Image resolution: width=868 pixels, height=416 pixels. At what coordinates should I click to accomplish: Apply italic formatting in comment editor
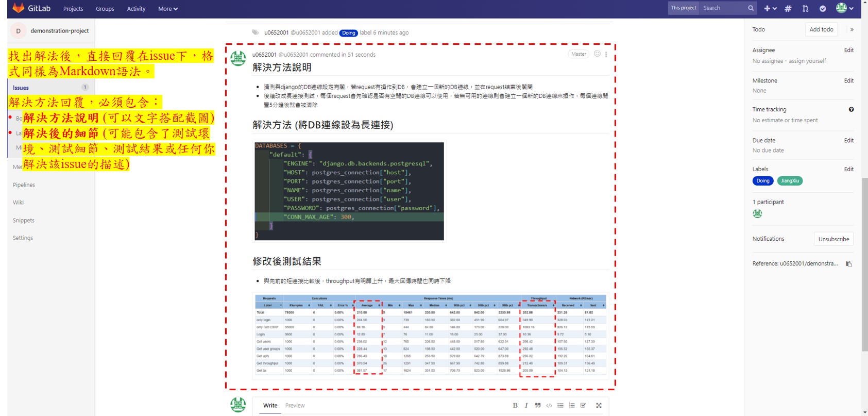tap(526, 406)
